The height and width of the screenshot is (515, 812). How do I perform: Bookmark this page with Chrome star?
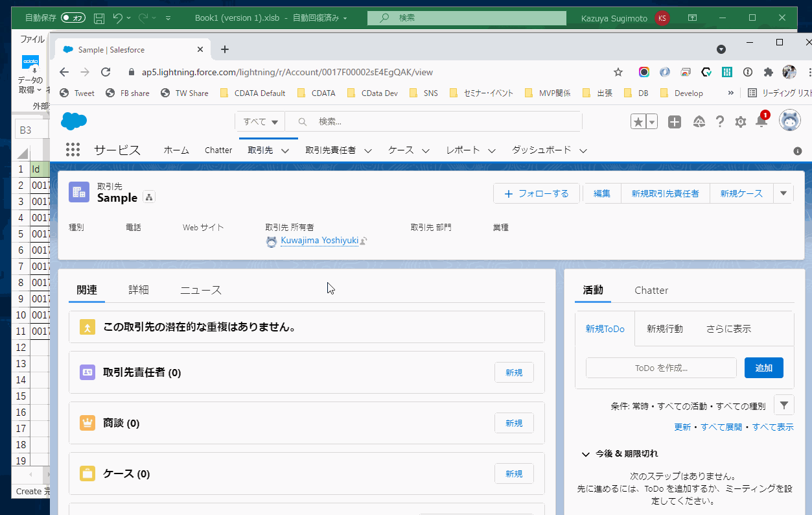[618, 72]
